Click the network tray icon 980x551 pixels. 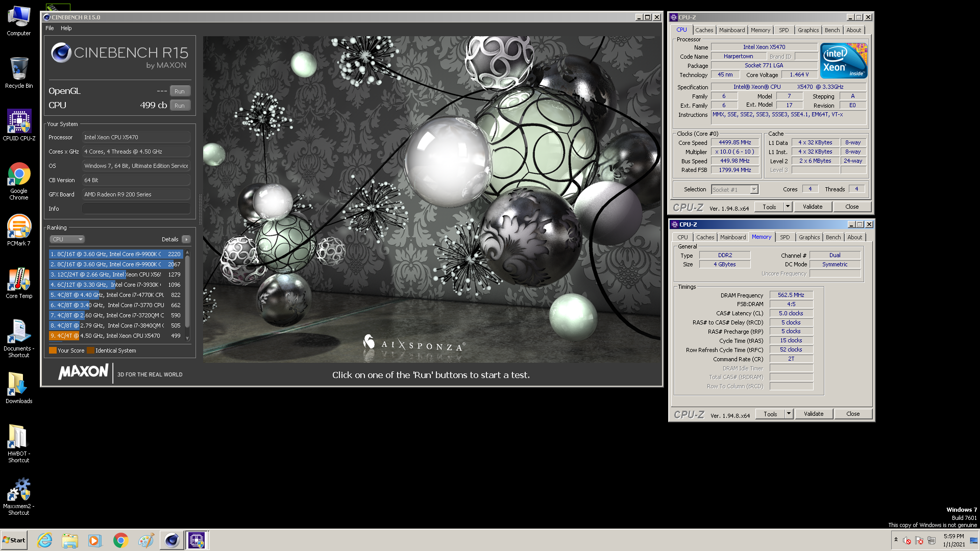[x=932, y=540]
